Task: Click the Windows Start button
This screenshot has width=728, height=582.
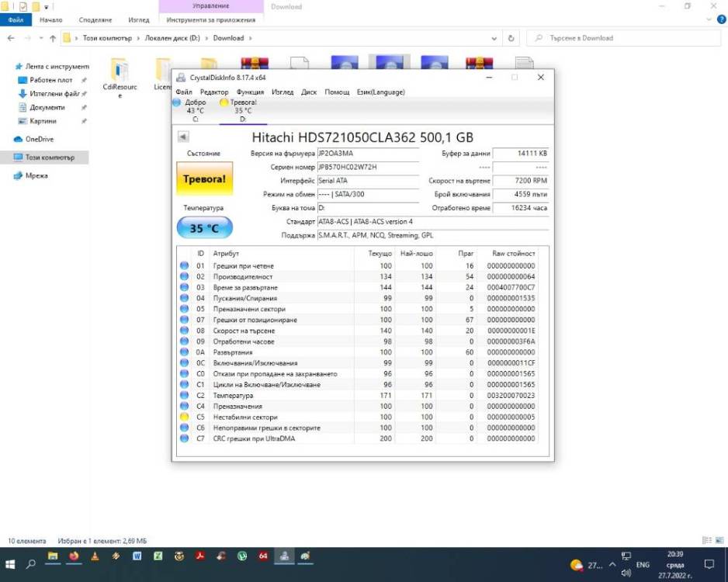Action: 10,564
